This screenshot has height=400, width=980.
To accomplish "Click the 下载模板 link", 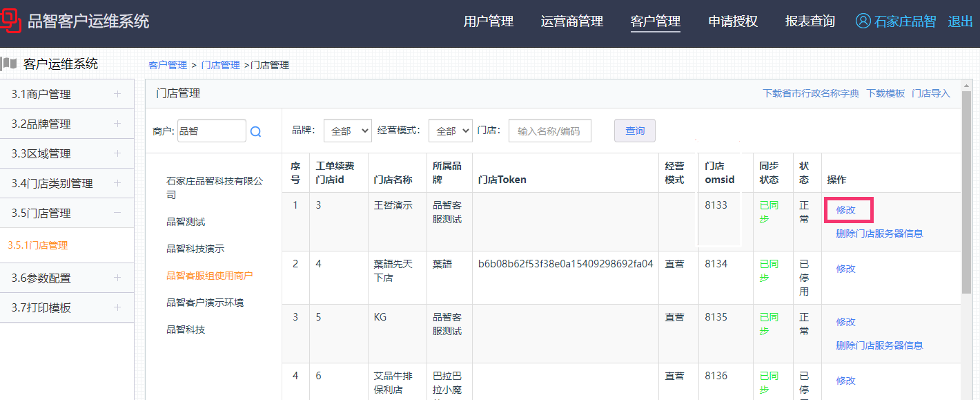I will click(x=885, y=93).
